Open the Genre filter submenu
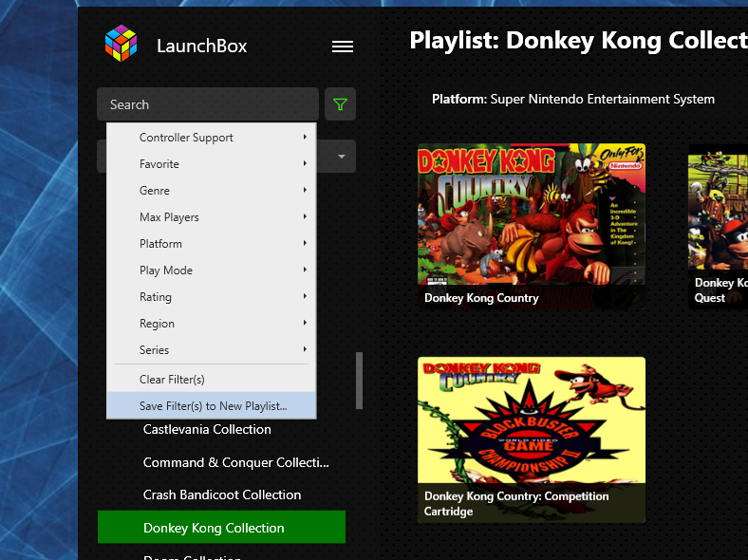Screen dimensions: 748x560 [x=212, y=191]
